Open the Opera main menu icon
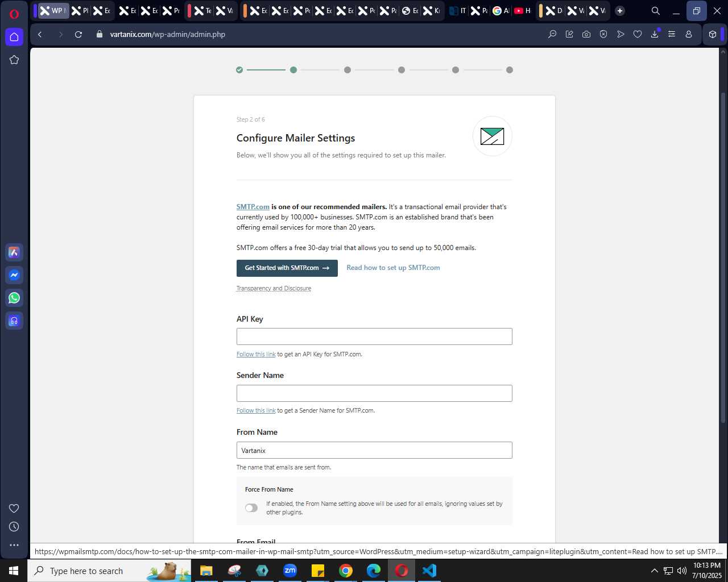Screen dimensions: 728x582 coord(14,14)
